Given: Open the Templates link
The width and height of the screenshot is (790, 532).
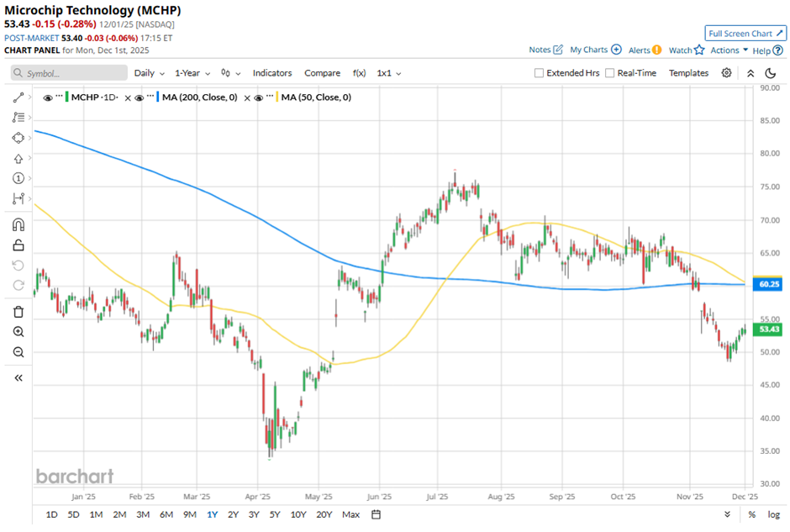Looking at the screenshot, I should coord(688,73).
